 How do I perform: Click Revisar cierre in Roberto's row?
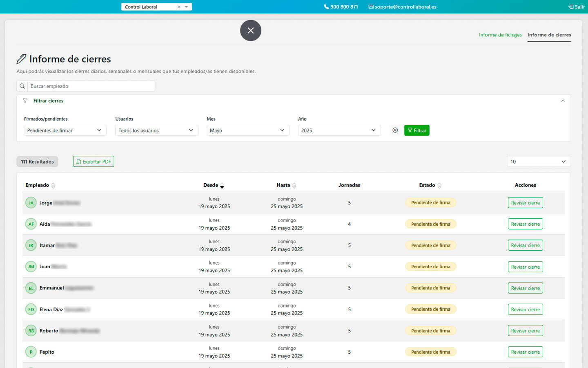[x=525, y=331]
